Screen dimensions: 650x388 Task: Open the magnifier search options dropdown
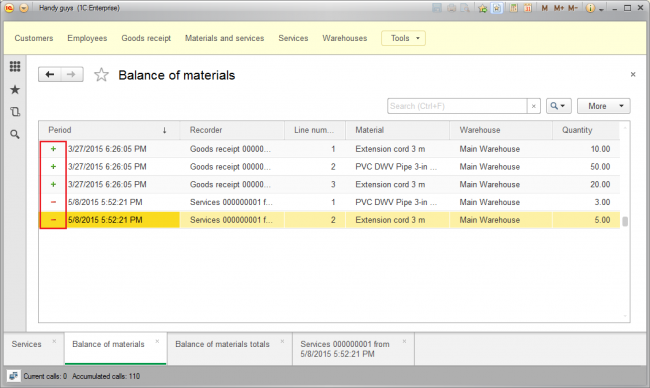pyautogui.click(x=558, y=106)
